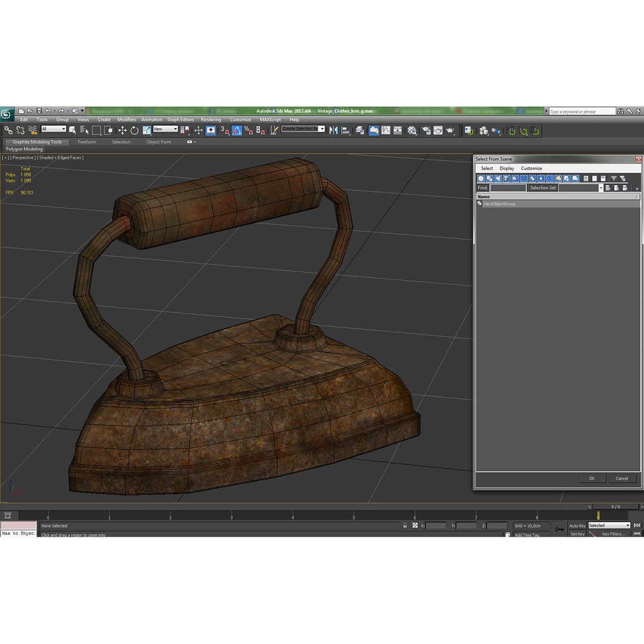Click Cancel in the Select From Scene dialog
The width and height of the screenshot is (644, 644).
click(622, 478)
